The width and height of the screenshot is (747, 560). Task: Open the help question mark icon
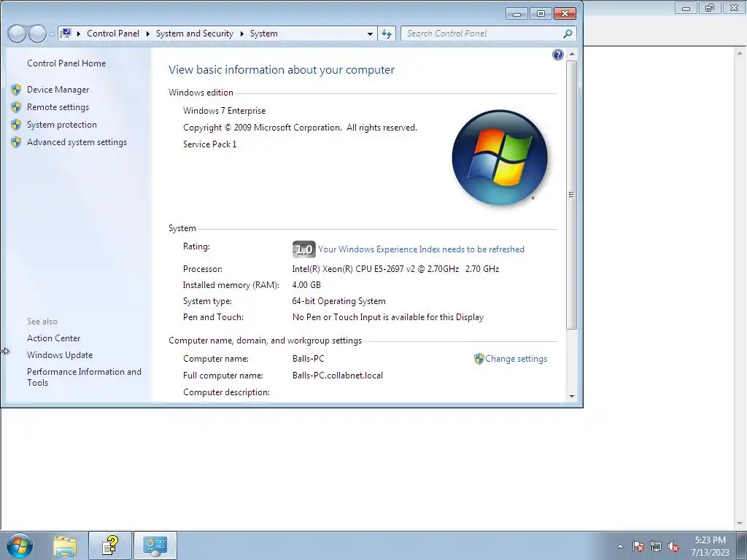[558, 55]
